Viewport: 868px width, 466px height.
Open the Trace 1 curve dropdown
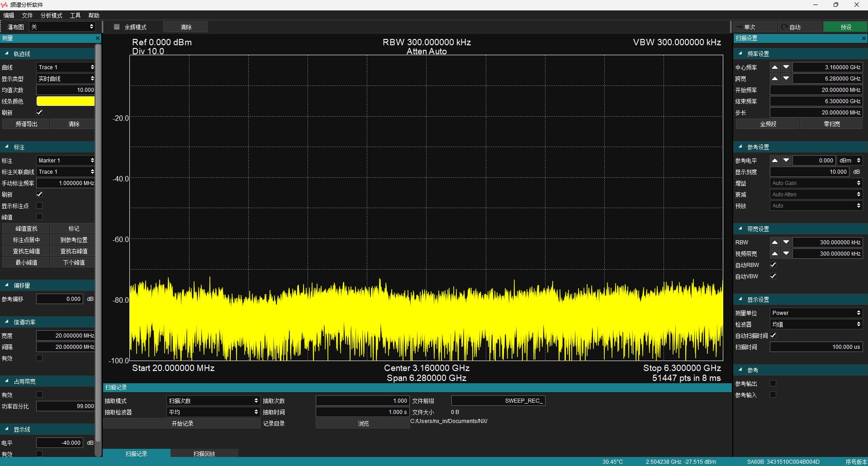pyautogui.click(x=66, y=67)
